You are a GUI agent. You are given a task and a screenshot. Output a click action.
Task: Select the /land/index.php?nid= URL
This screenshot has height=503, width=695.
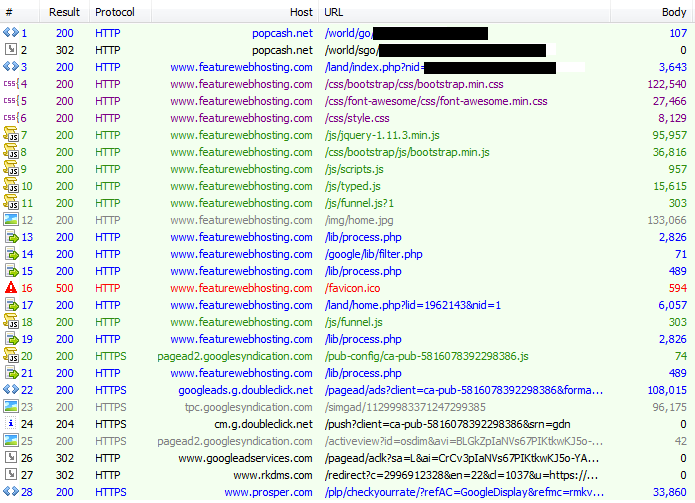click(375, 67)
